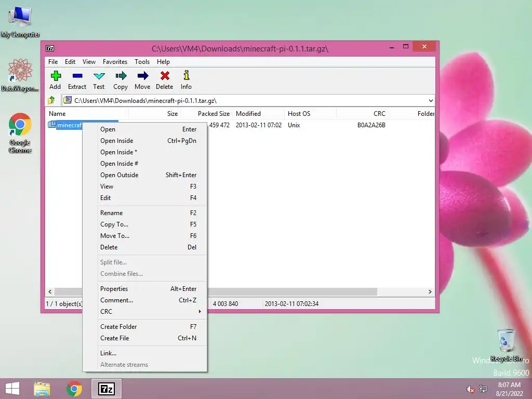Go up one folder level icon
Viewport: 532px width, 399px height.
(51, 100)
